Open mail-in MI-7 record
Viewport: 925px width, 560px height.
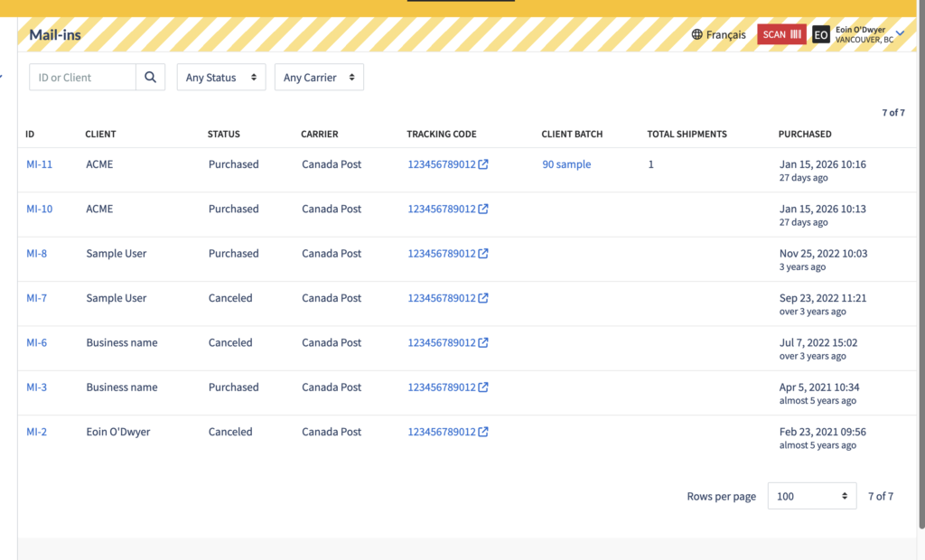36,298
